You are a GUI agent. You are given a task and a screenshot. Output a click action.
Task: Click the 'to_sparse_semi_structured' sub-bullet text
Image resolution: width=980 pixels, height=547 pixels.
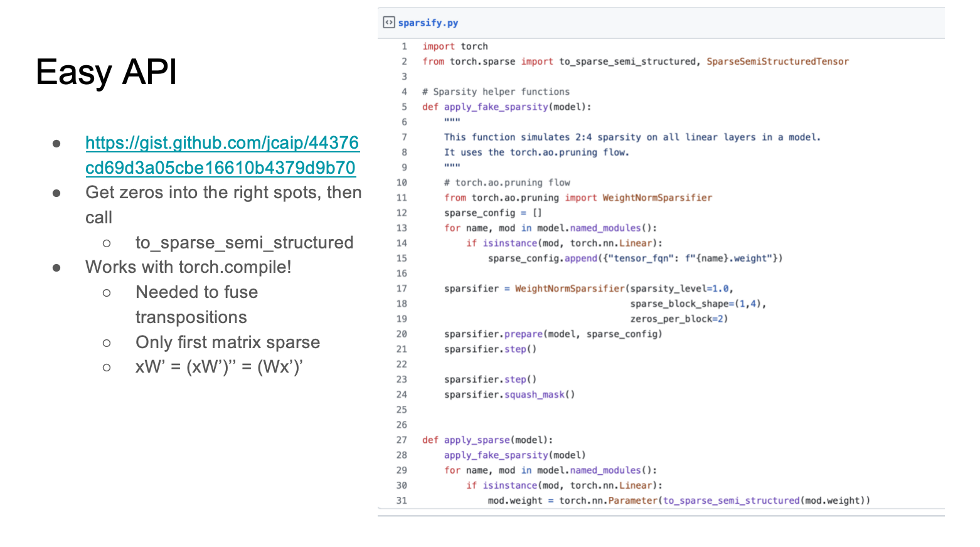point(244,243)
